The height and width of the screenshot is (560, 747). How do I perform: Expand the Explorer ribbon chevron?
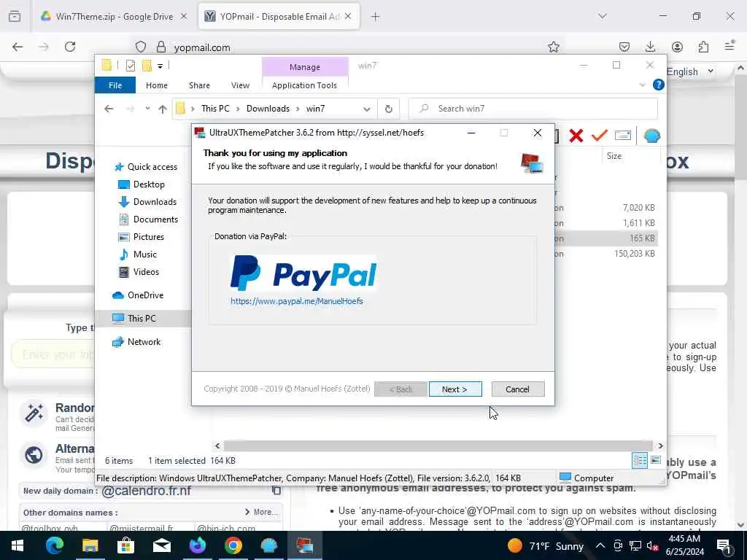[x=642, y=85]
